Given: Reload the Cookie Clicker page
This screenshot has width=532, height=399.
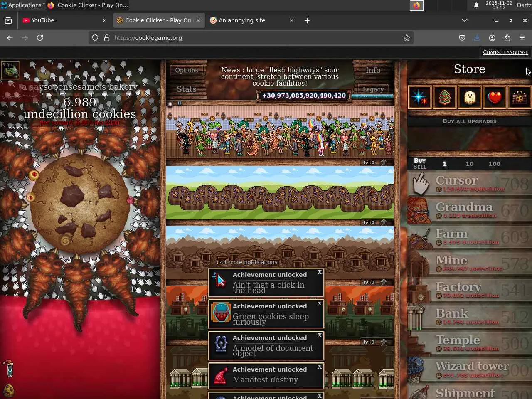Looking at the screenshot, I should [40, 38].
